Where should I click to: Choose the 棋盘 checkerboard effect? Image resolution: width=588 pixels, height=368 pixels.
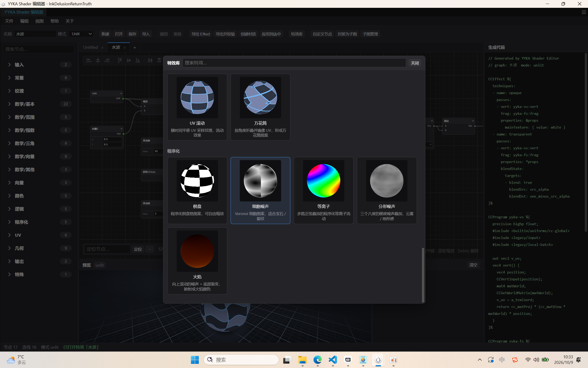(x=197, y=190)
